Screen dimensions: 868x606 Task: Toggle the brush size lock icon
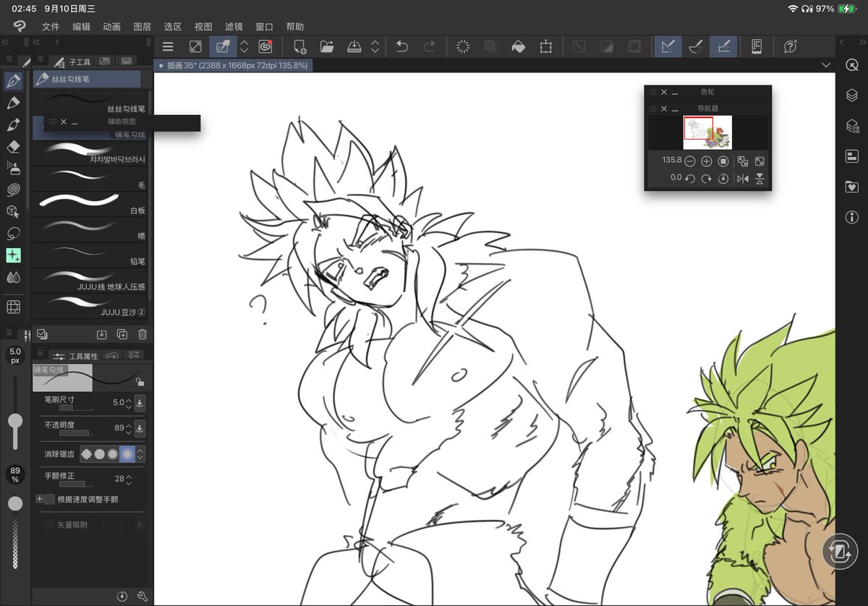coord(139,382)
